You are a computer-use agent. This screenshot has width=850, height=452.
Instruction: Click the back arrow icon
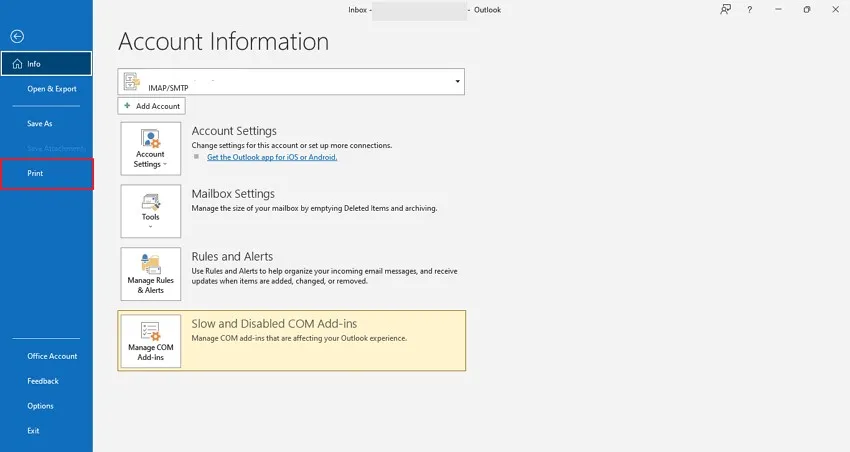[x=17, y=36]
